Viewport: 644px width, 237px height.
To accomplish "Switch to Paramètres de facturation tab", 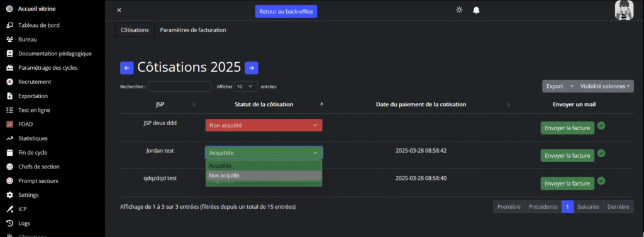I will tap(193, 30).
